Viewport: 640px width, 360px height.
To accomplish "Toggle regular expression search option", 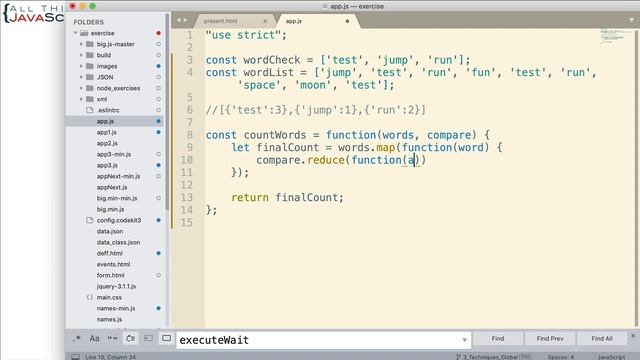I will [77, 338].
